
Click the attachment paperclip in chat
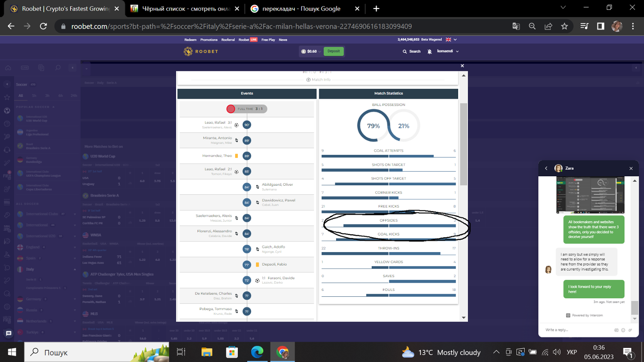630,330
